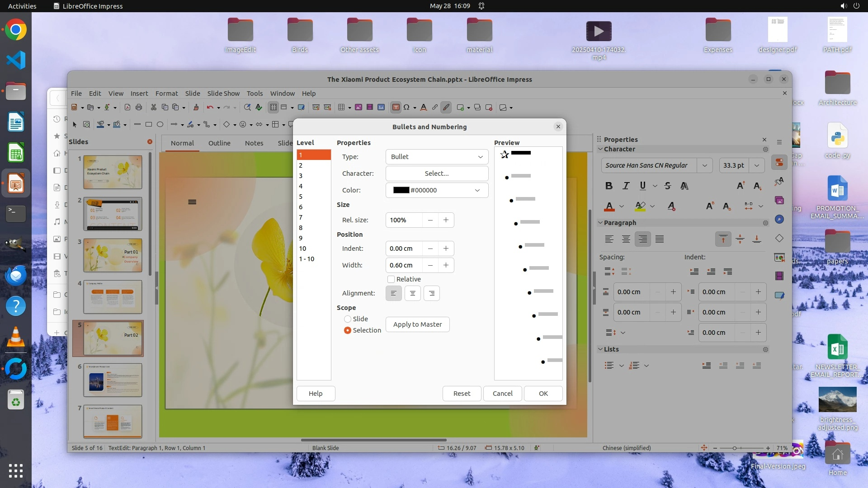
Task: Click the Italic icon in sidebar
Action: (626, 186)
